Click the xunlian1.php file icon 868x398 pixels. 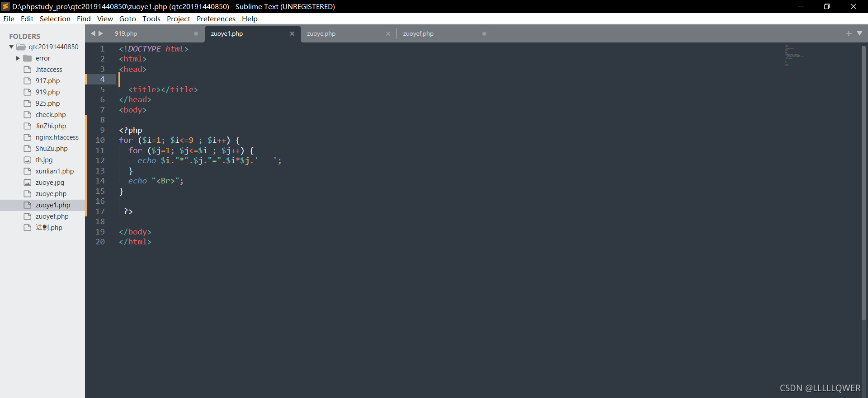tap(28, 171)
